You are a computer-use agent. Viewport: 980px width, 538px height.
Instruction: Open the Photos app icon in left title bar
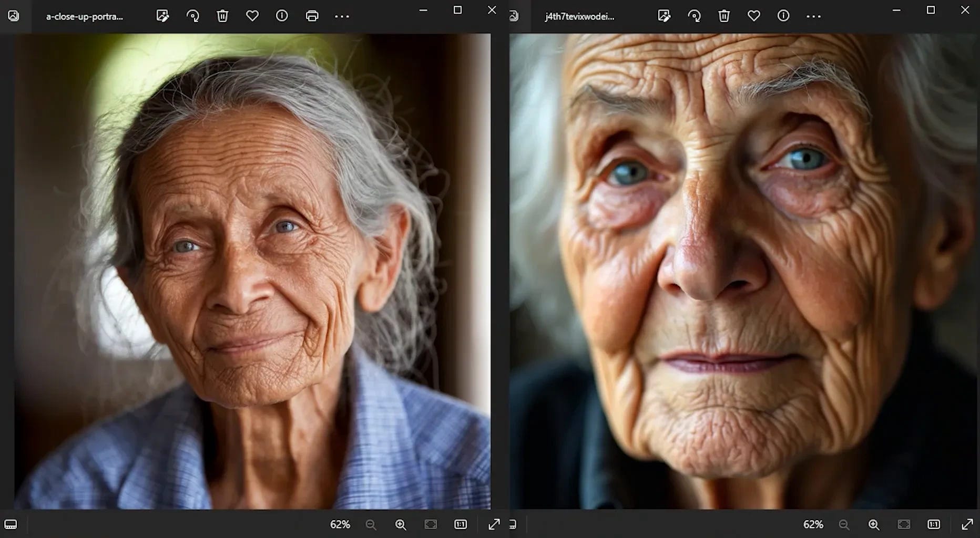(x=14, y=16)
